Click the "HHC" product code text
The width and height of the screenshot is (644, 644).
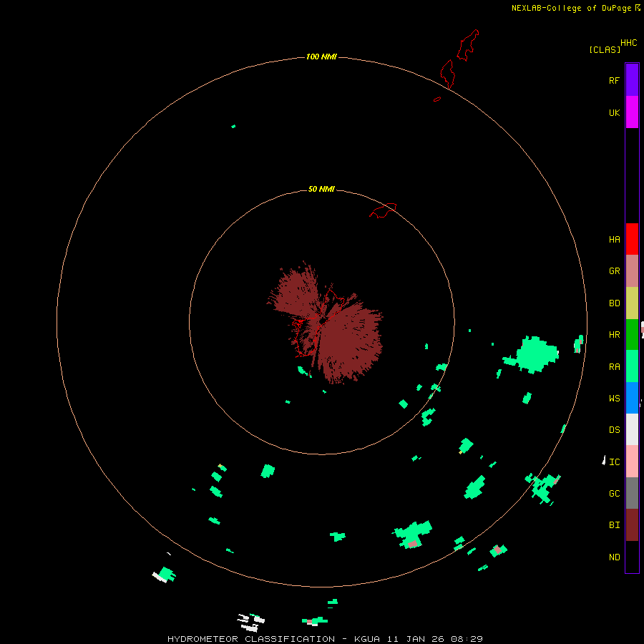(x=629, y=43)
